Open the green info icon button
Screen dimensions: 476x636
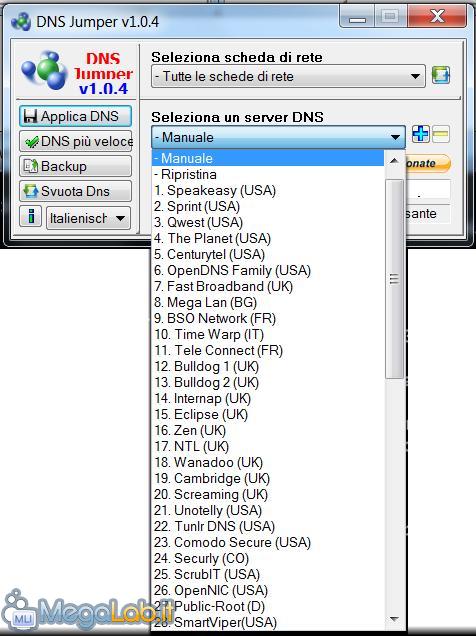30,216
